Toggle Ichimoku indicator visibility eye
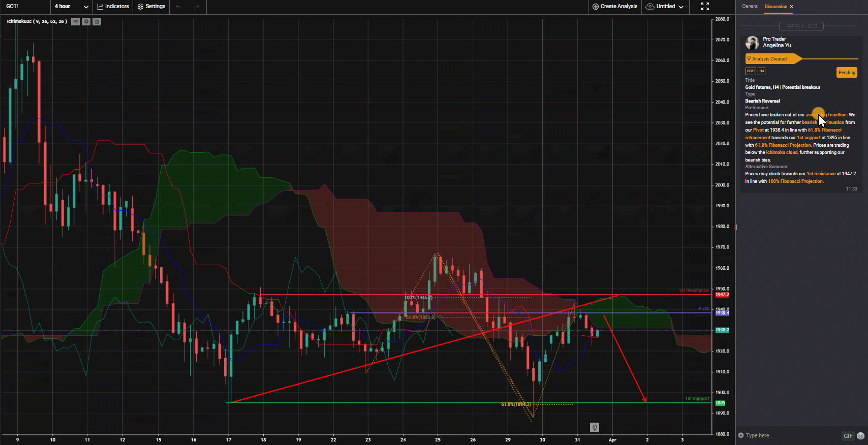The width and height of the screenshot is (868, 445). click(75, 21)
